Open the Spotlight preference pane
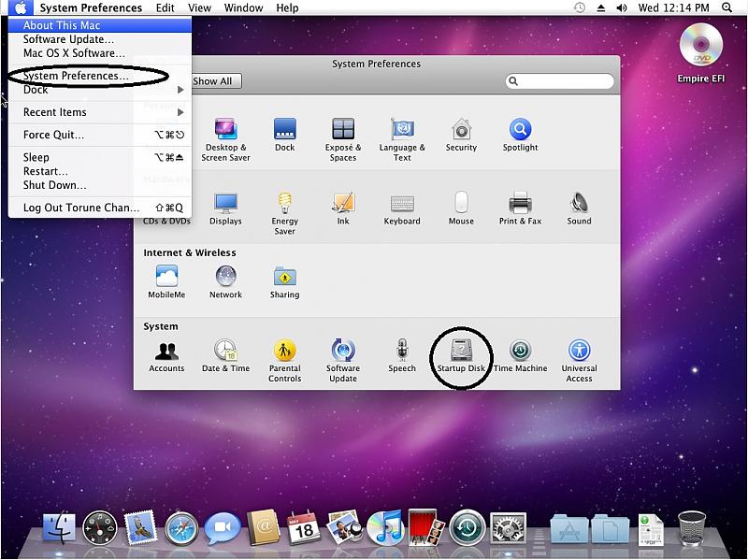The image size is (748, 560). pyautogui.click(x=520, y=129)
